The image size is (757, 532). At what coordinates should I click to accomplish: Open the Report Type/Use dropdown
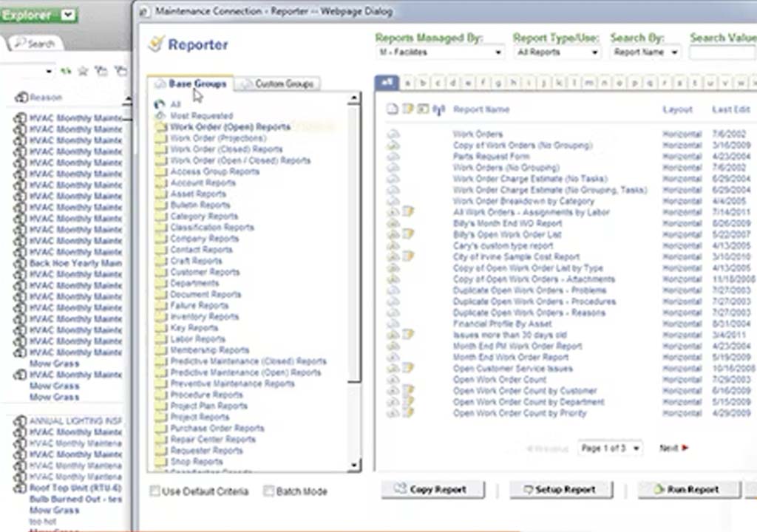point(595,52)
